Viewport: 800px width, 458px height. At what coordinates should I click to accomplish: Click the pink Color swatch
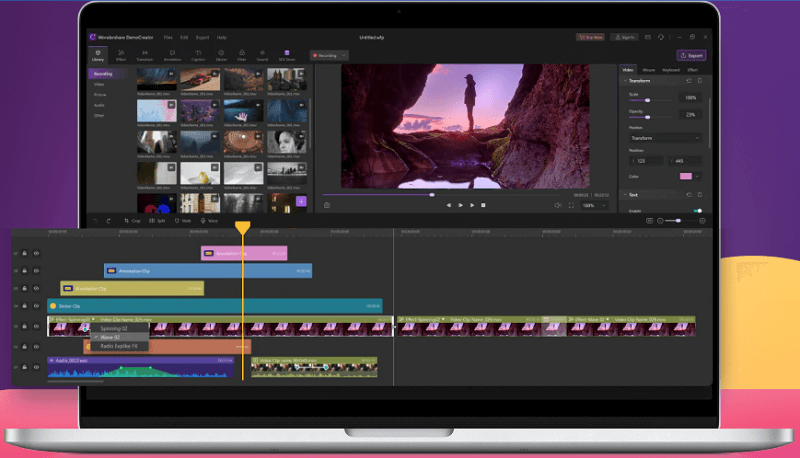pyautogui.click(x=686, y=176)
